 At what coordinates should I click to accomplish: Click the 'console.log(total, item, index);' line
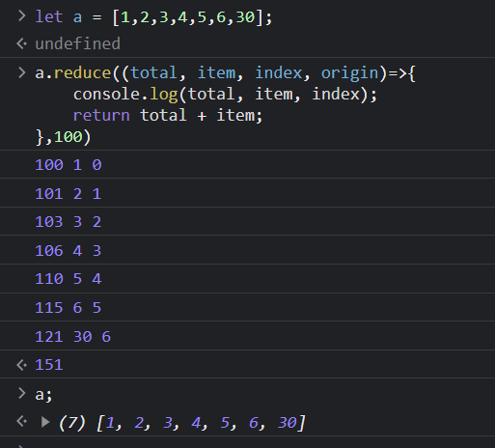click(x=225, y=95)
